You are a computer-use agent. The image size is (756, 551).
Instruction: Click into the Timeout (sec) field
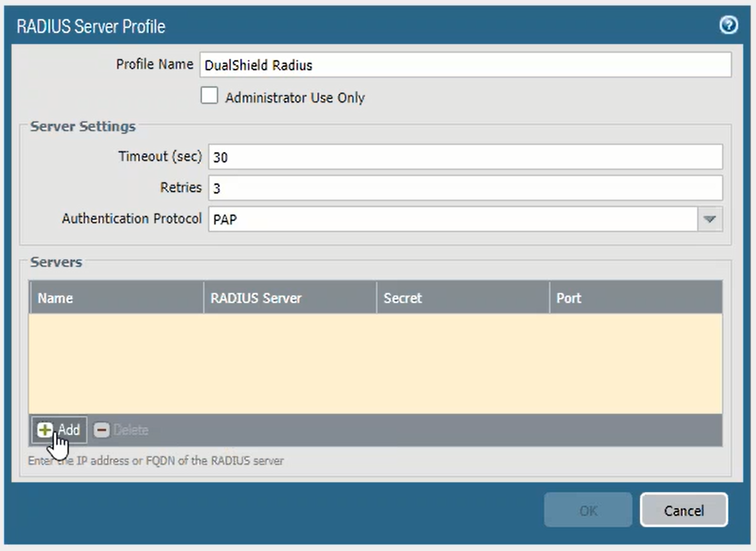tap(465, 157)
